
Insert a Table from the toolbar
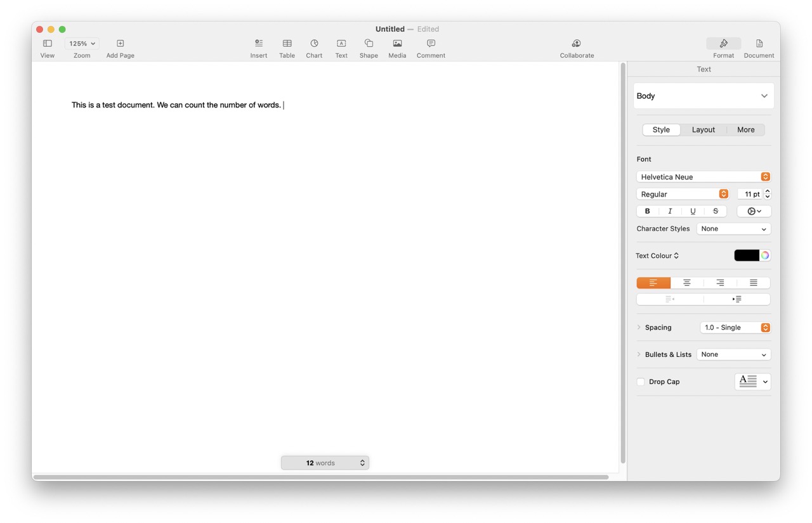click(x=287, y=48)
